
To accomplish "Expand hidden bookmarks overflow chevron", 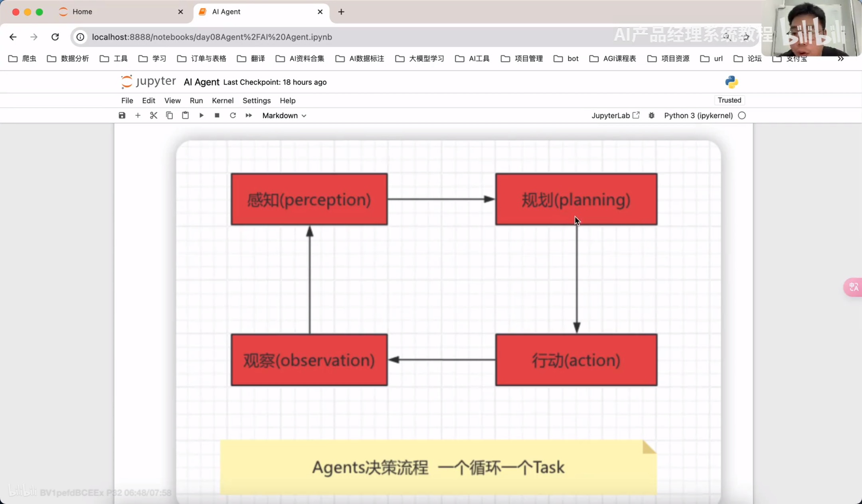I will [x=840, y=59].
